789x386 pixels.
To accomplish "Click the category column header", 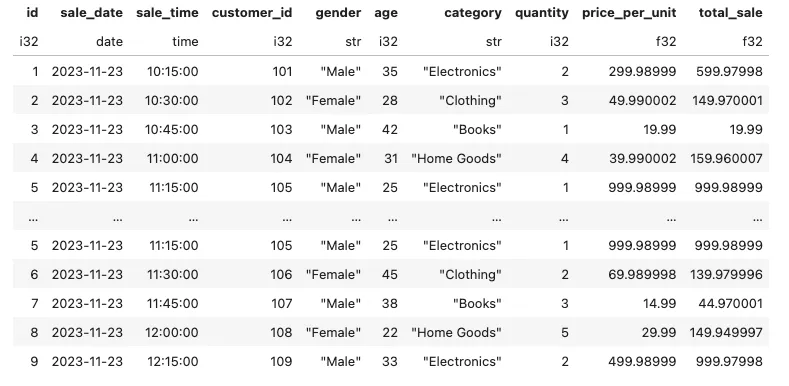I will 472,13.
